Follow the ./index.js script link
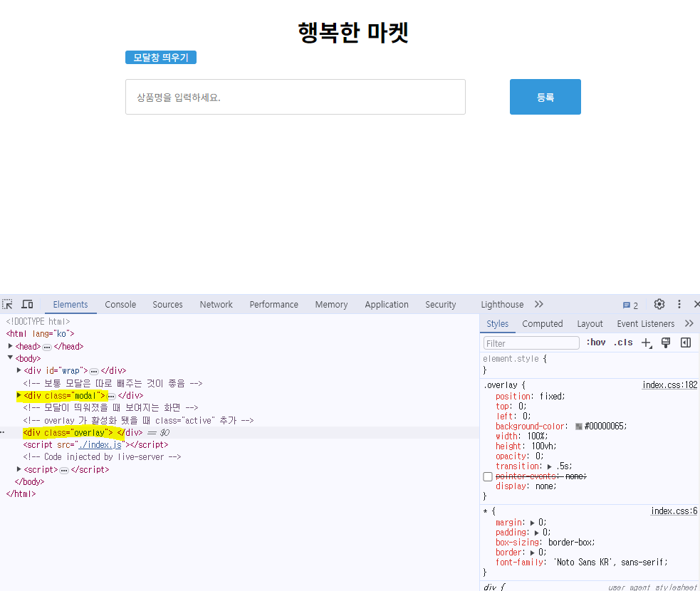Image resolution: width=700 pixels, height=591 pixels. [x=100, y=444]
